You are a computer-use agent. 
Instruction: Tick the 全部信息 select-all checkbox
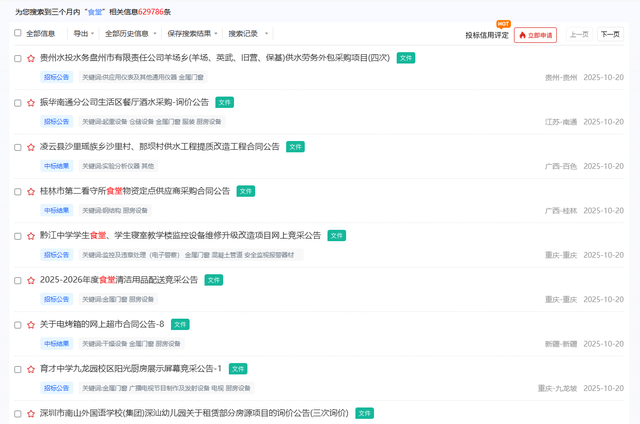pyautogui.click(x=18, y=33)
